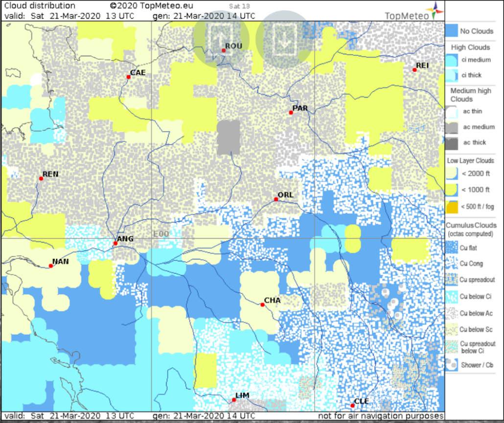
Task: Select the ac medium gray swatch
Action: click(x=451, y=127)
